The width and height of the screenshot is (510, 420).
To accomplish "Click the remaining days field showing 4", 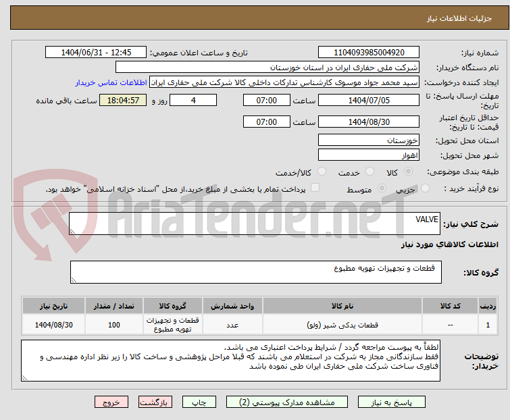I will click(x=193, y=100).
